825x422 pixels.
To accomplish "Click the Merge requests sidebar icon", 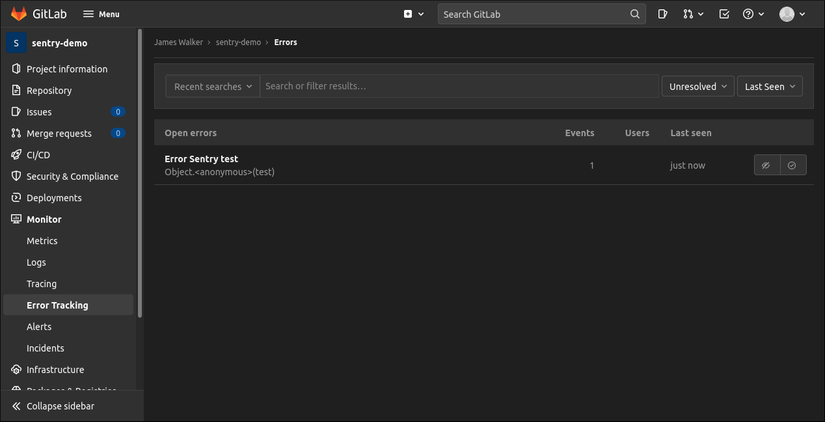I will (x=16, y=134).
